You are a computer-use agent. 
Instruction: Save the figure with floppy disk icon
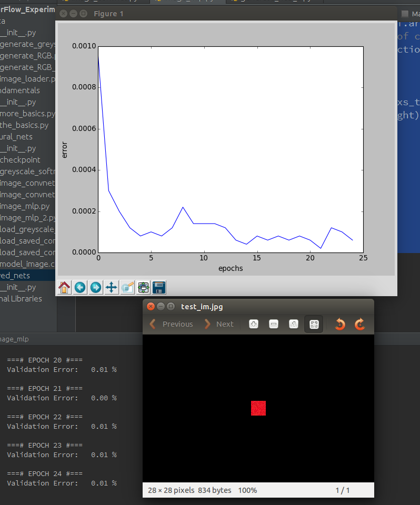159,287
